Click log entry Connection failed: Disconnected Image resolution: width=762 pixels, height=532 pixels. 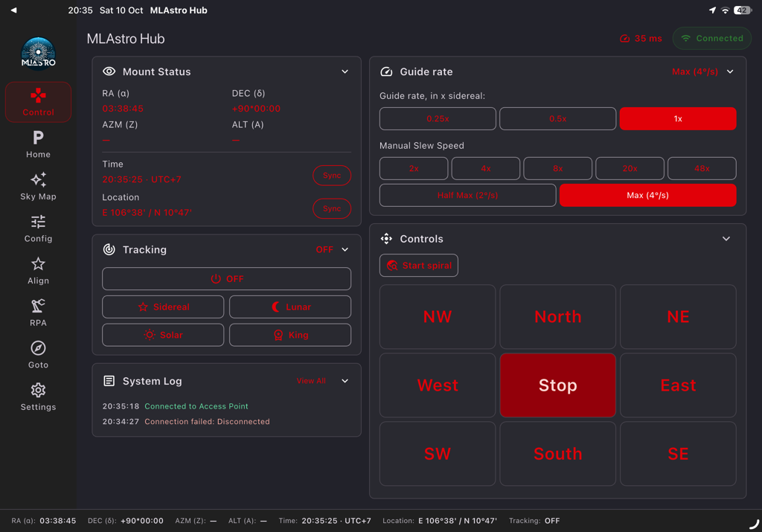pyautogui.click(x=207, y=422)
